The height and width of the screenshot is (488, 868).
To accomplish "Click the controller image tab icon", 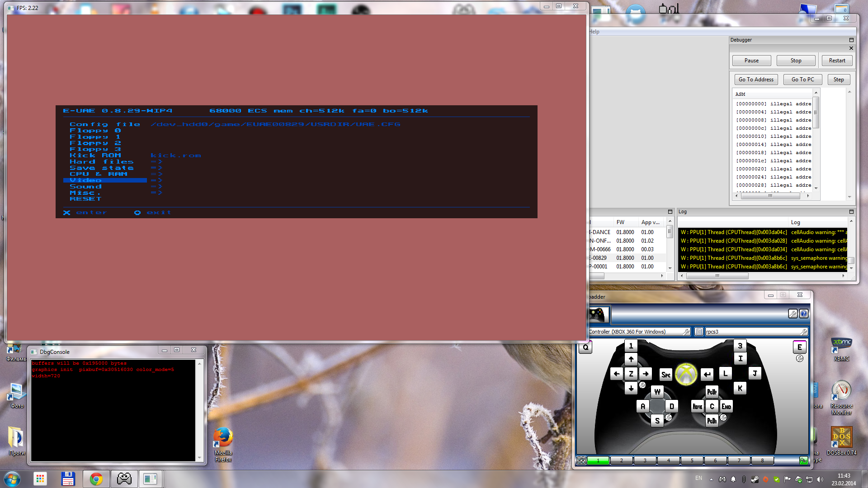I will pyautogui.click(x=599, y=314).
